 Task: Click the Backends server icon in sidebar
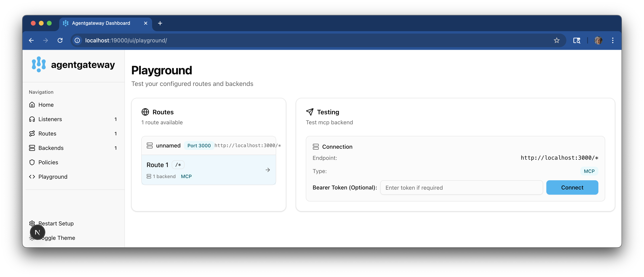(x=32, y=148)
